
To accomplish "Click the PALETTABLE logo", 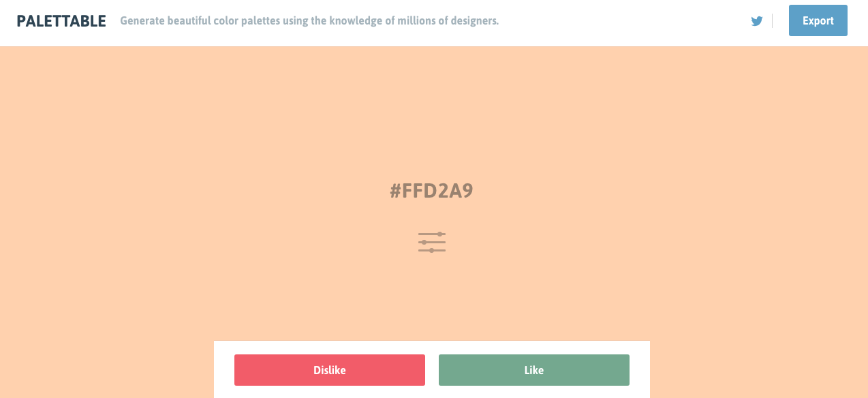I will [61, 21].
